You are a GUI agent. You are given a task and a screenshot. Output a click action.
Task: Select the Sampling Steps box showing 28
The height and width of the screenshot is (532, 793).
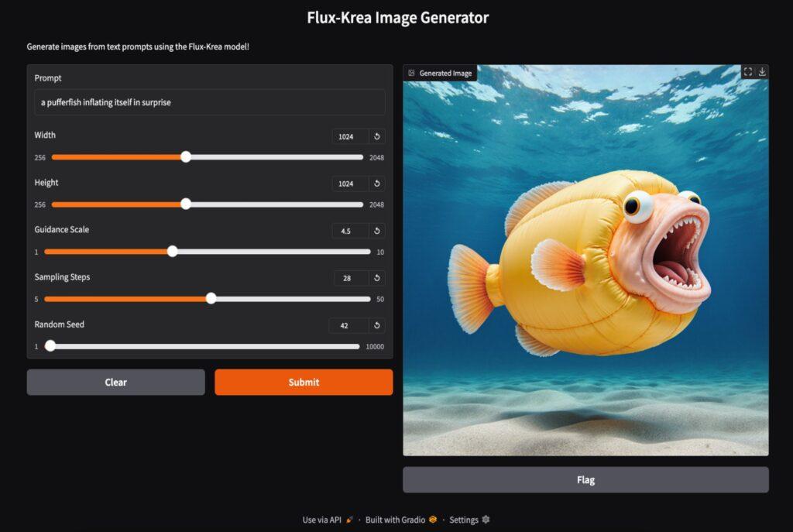[351, 278]
